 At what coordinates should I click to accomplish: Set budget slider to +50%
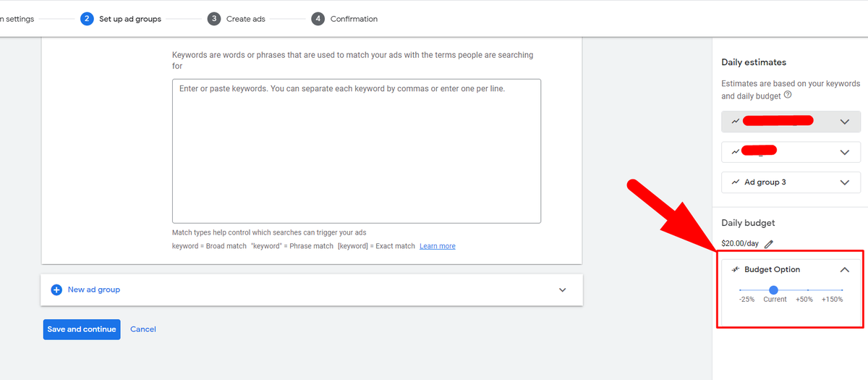coord(804,299)
